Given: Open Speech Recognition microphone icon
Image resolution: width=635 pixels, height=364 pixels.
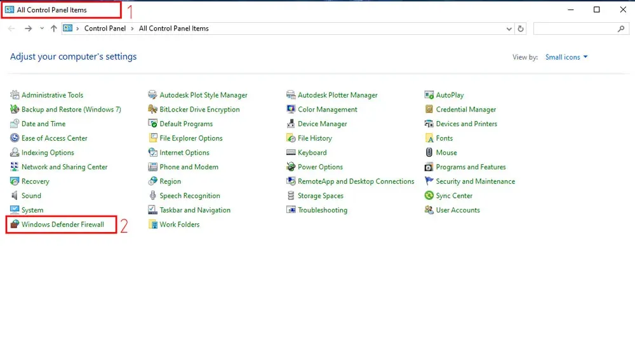Looking at the screenshot, I should click(x=152, y=195).
